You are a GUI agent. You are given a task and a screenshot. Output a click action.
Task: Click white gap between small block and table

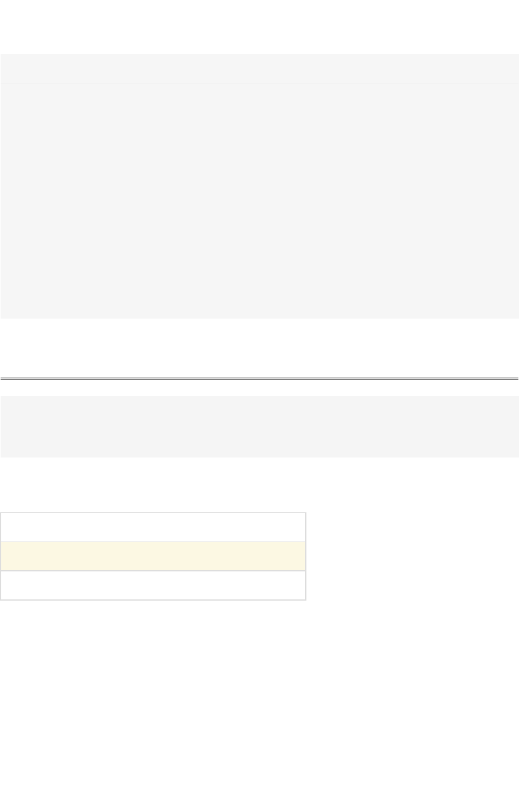pos(259,485)
